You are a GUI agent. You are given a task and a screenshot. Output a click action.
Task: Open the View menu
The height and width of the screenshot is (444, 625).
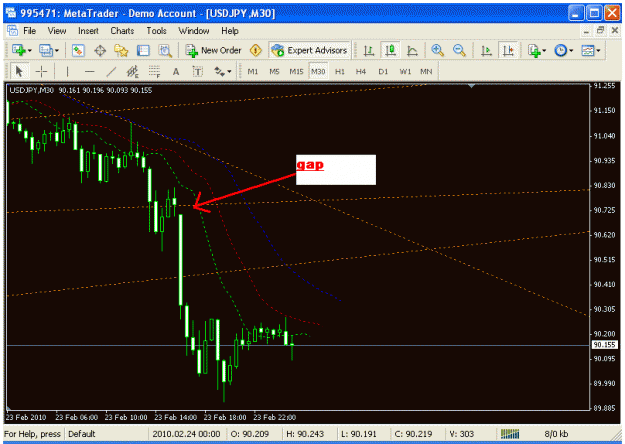coord(57,31)
